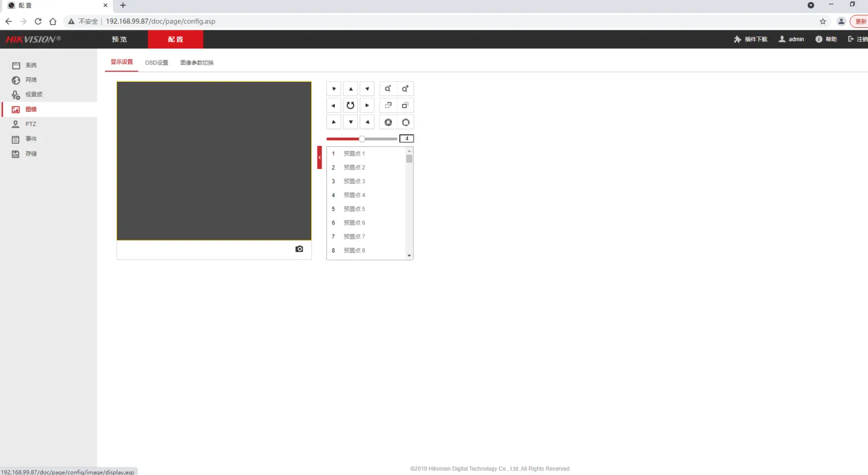Select 预置点 3 in the preset list

366,181
